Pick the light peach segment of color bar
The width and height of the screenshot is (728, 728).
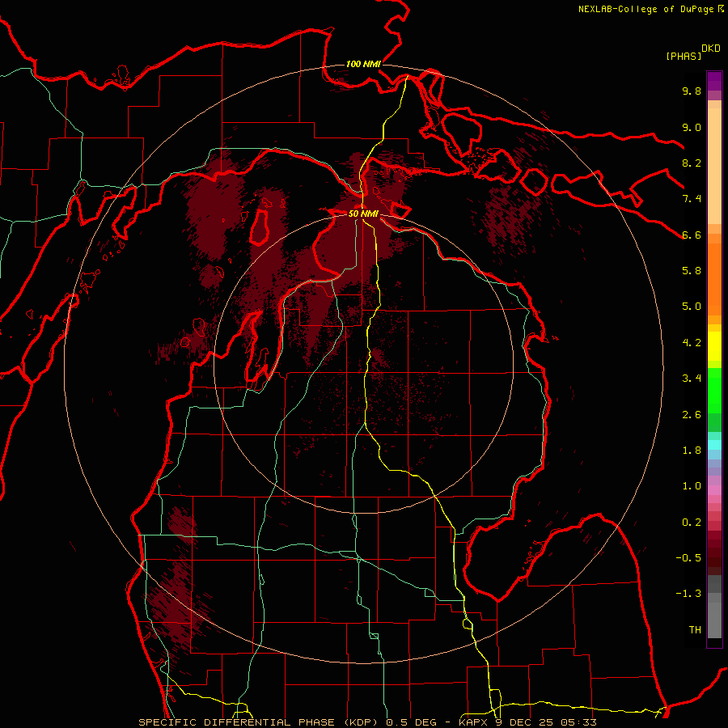coord(714,167)
